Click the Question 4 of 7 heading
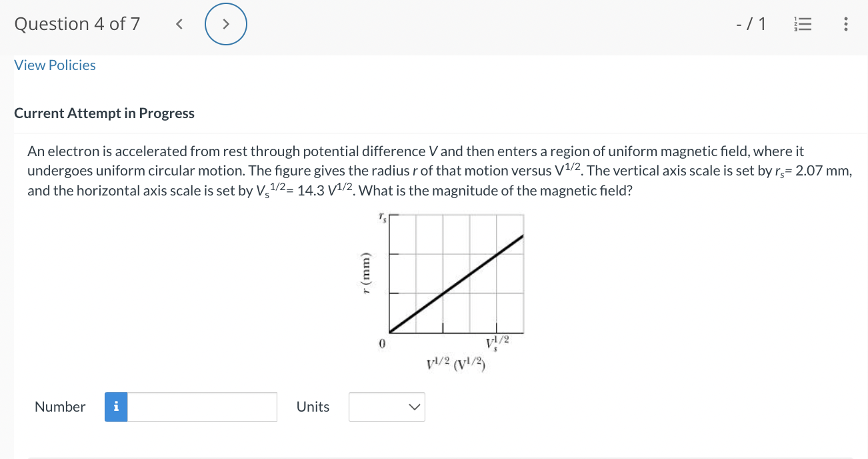Screen dimensions: 868x459 click(77, 23)
